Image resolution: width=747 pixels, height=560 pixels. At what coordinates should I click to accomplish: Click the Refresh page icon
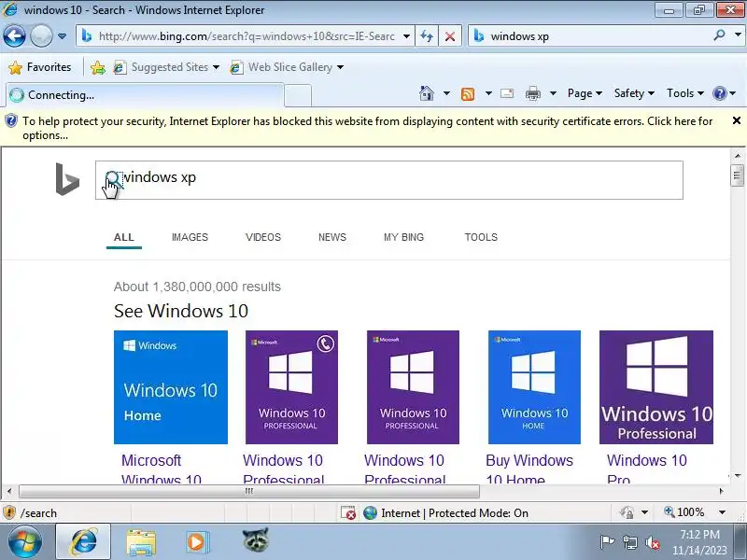tap(427, 36)
